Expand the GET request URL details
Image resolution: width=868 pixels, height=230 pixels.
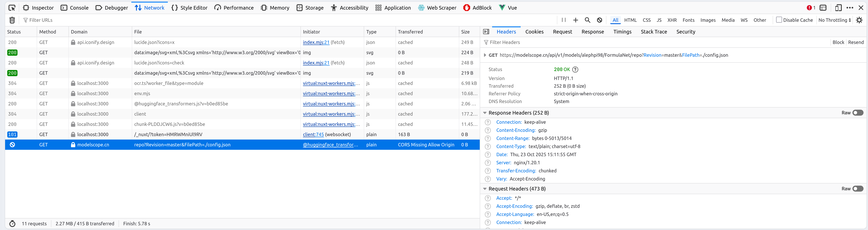[x=485, y=55]
